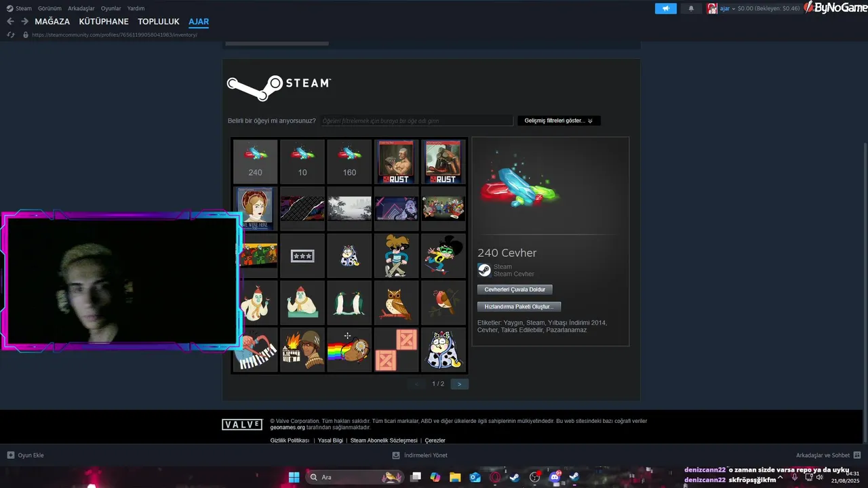Select the soldier with burning house sticker
The width and height of the screenshot is (868, 488).
[x=302, y=350]
